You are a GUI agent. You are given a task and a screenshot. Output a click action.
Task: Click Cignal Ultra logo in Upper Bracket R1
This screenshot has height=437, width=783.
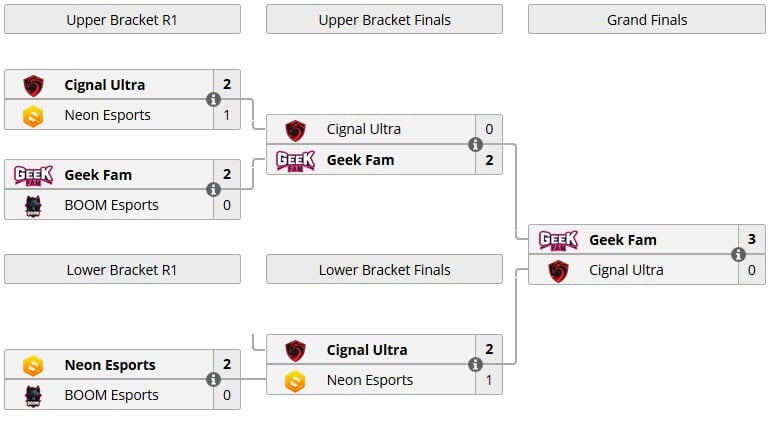pos(33,85)
